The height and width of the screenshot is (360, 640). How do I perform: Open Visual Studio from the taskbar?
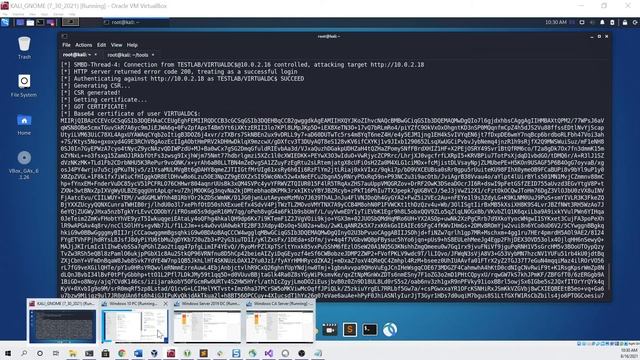click(269, 353)
